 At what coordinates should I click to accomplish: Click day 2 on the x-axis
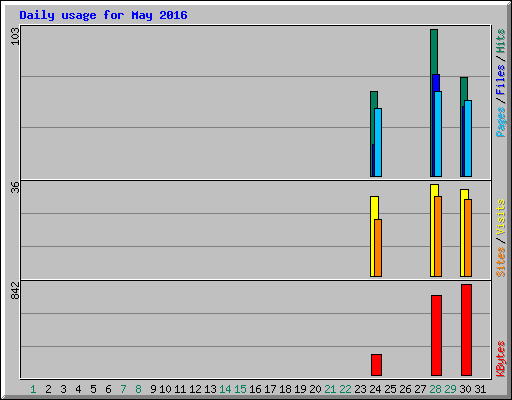tap(48, 389)
